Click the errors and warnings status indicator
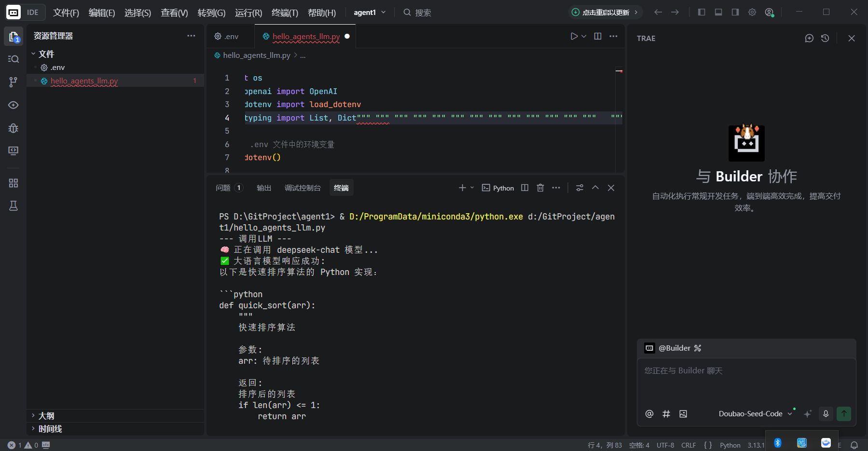Screen dimensions: 868x451 click(23, 445)
